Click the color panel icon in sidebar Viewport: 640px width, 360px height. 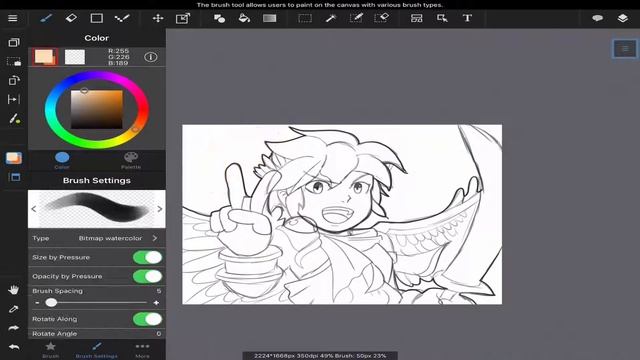[x=14, y=158]
